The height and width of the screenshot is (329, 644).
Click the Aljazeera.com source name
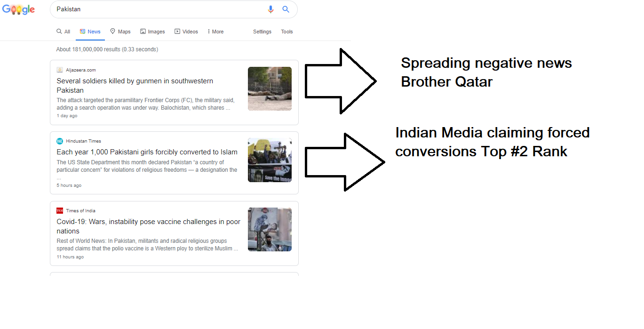[81, 70]
